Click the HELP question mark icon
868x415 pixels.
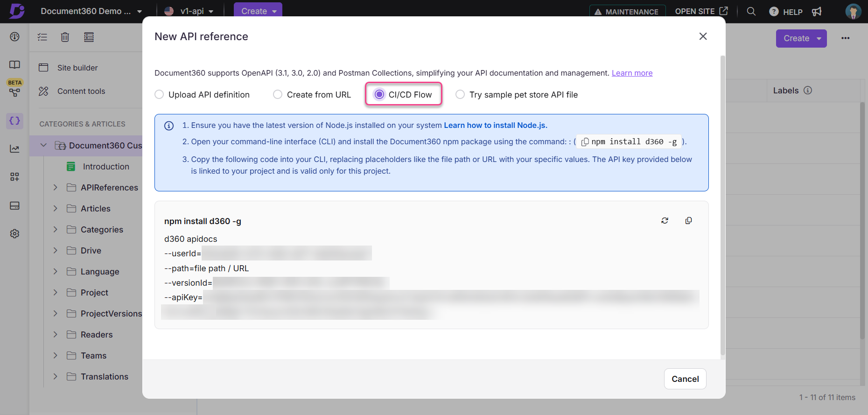[774, 11]
